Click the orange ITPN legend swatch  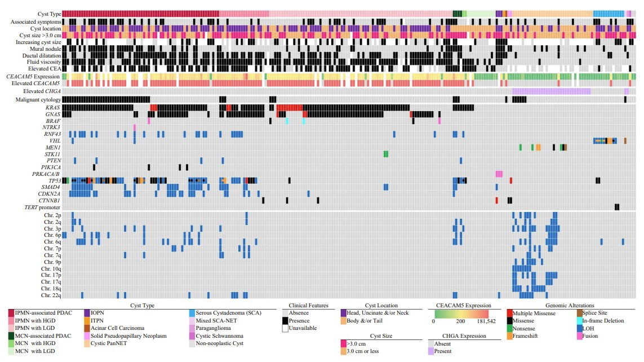[87, 320]
